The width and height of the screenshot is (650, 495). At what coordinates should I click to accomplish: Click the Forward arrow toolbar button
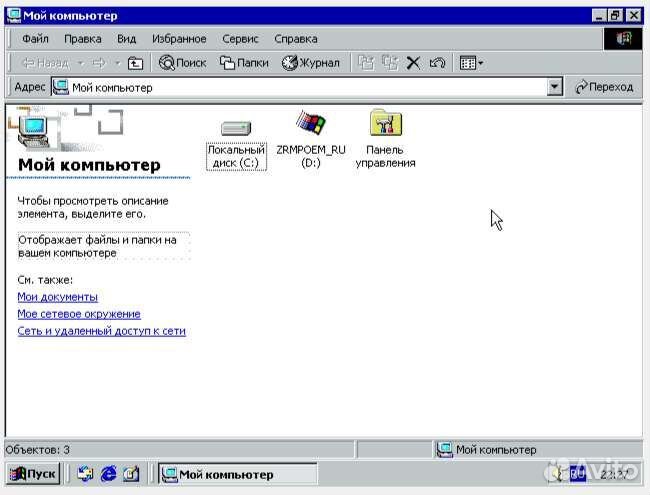click(99, 63)
